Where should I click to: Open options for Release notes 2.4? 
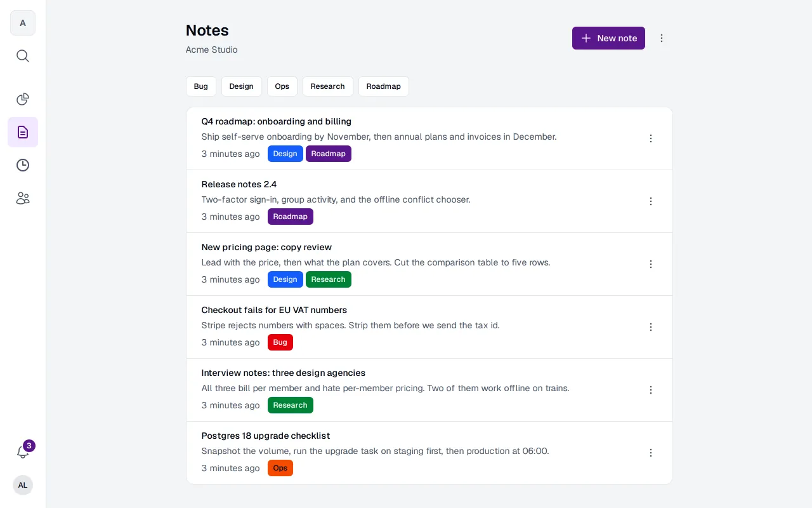(650, 201)
